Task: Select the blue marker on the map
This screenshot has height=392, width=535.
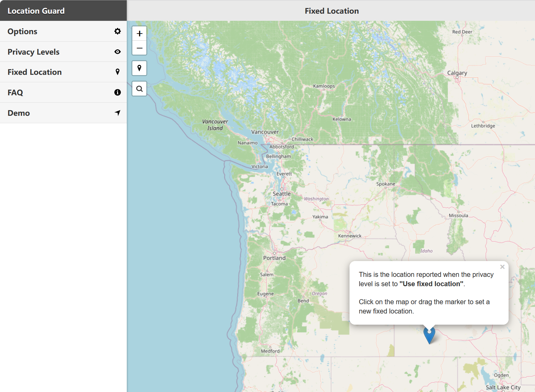Action: (x=429, y=335)
